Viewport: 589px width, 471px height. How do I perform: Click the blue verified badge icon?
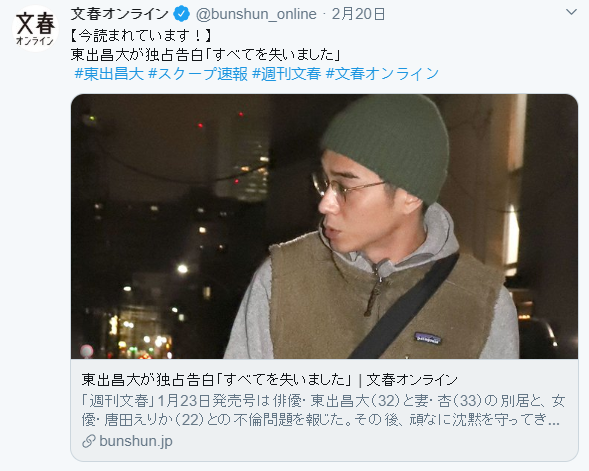click(x=181, y=15)
